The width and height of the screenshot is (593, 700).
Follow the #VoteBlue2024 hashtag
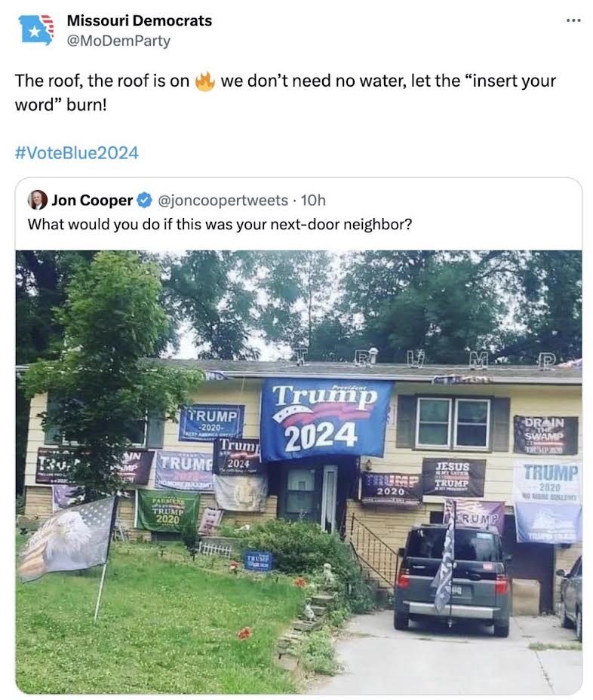click(x=77, y=152)
